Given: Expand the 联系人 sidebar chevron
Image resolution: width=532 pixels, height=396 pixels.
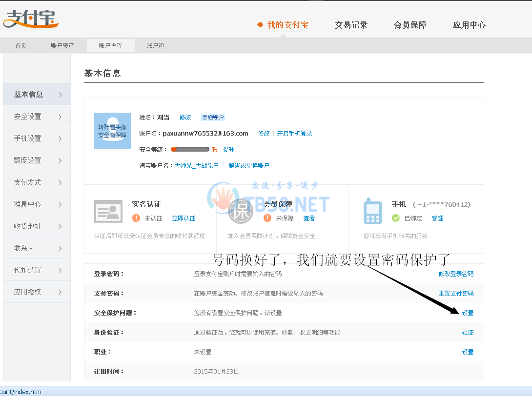Looking at the screenshot, I should click(x=61, y=249).
